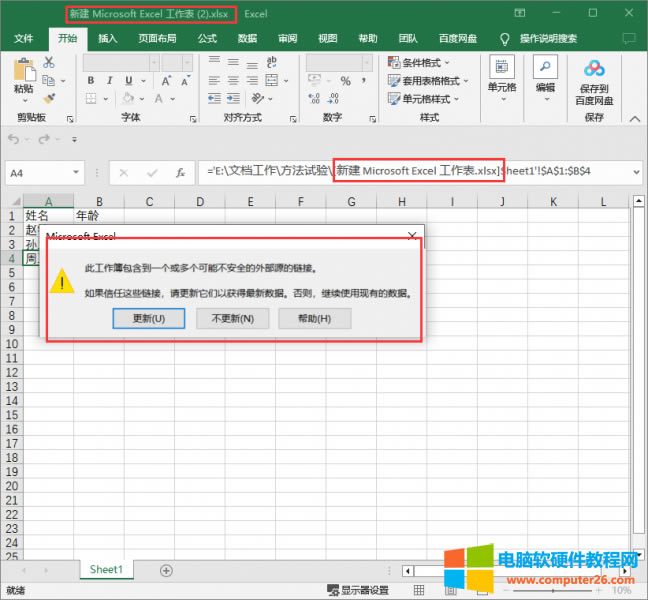Click the 操作说明搜索 lightbulb icon
This screenshot has width=648, height=600.
pyautogui.click(x=506, y=39)
